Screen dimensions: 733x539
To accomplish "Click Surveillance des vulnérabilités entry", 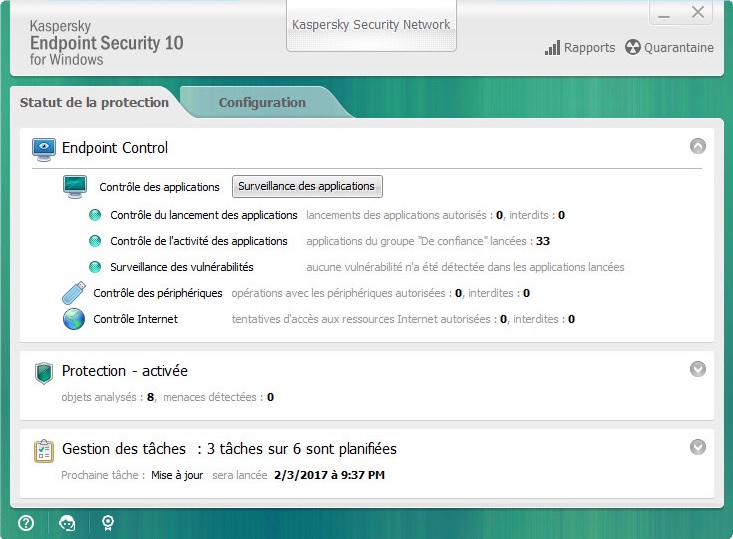I will [182, 267].
